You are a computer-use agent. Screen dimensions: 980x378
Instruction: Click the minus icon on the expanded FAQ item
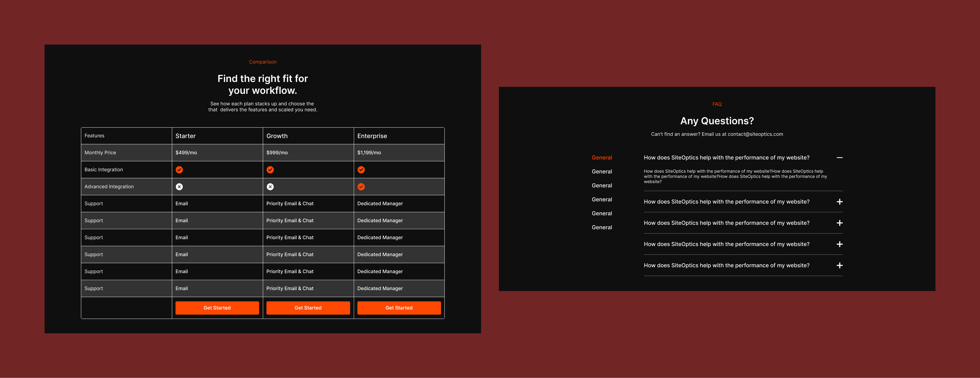(x=840, y=158)
